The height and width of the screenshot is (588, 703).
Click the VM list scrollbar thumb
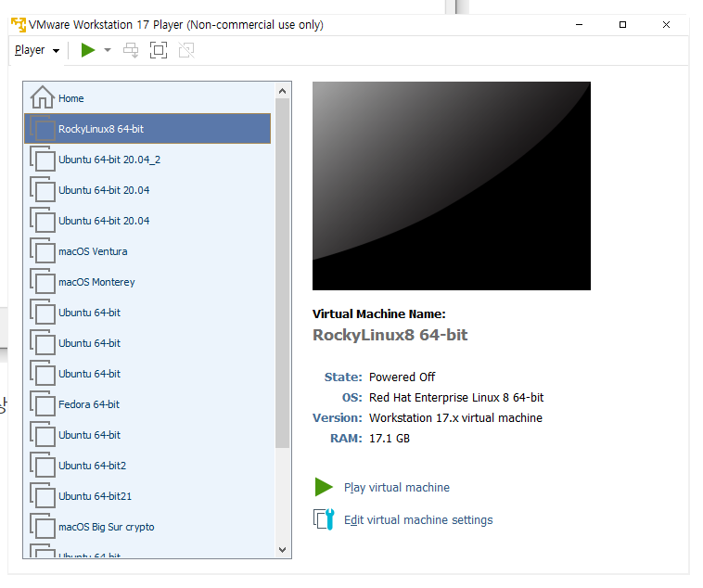(x=283, y=273)
